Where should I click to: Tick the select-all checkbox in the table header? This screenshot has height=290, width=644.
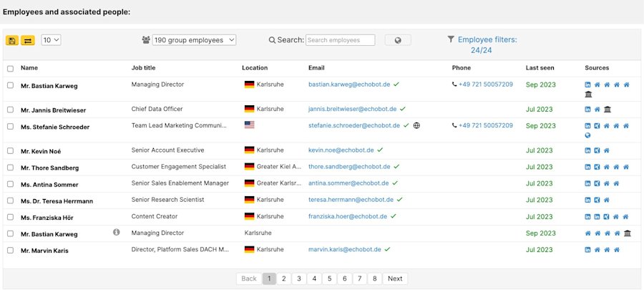click(10, 69)
